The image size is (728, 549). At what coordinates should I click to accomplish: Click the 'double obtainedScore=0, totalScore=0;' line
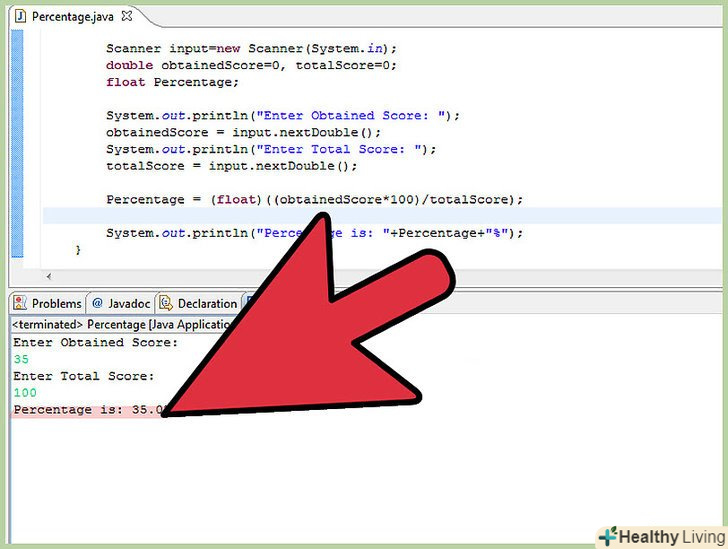pyautogui.click(x=251, y=65)
